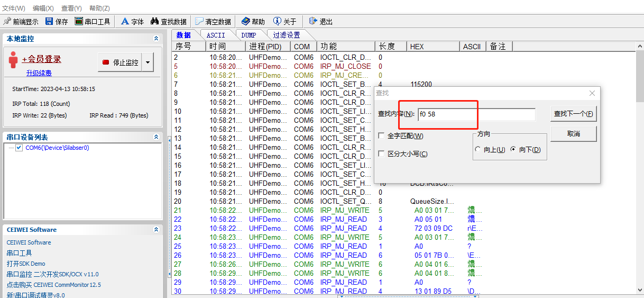Collapse the CEIWEI Software panel
Viewport: 644px width, 298px height.
[x=156, y=230]
